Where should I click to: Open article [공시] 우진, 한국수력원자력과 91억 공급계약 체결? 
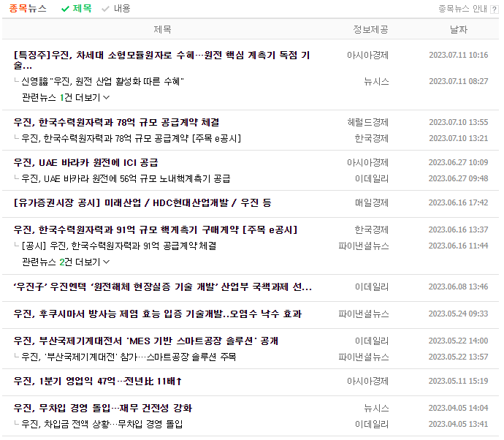point(119,246)
